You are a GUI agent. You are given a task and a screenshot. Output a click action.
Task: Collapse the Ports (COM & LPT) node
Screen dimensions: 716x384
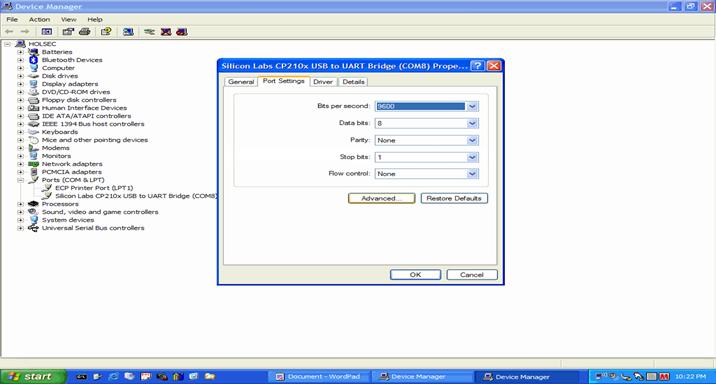pyautogui.click(x=20, y=180)
